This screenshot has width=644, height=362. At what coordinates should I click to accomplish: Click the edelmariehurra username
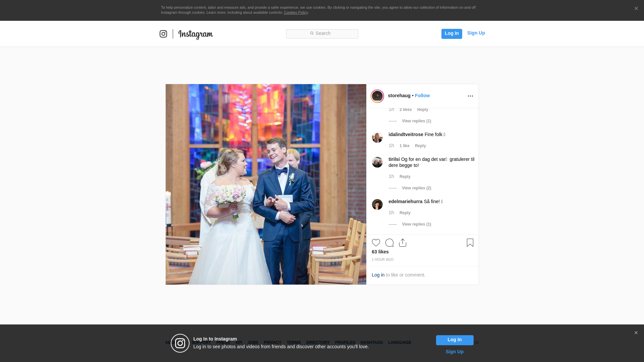click(x=406, y=201)
